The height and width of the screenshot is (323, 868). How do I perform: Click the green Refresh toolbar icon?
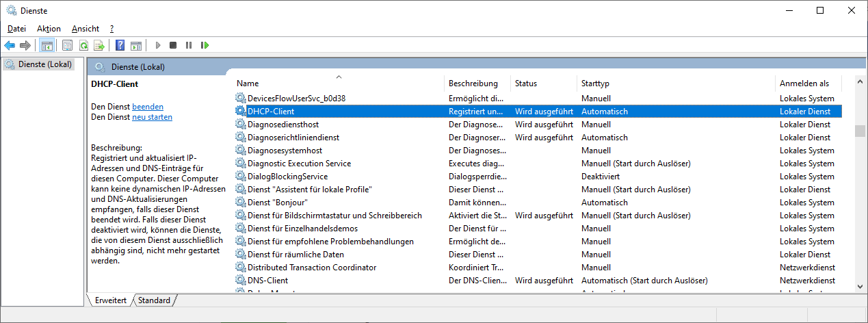pyautogui.click(x=83, y=45)
